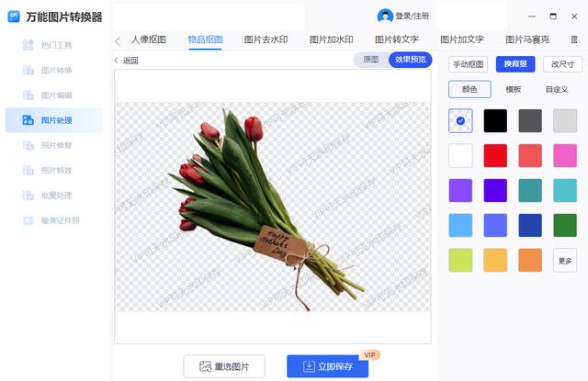Pick the pink background swatch

[x=565, y=155]
